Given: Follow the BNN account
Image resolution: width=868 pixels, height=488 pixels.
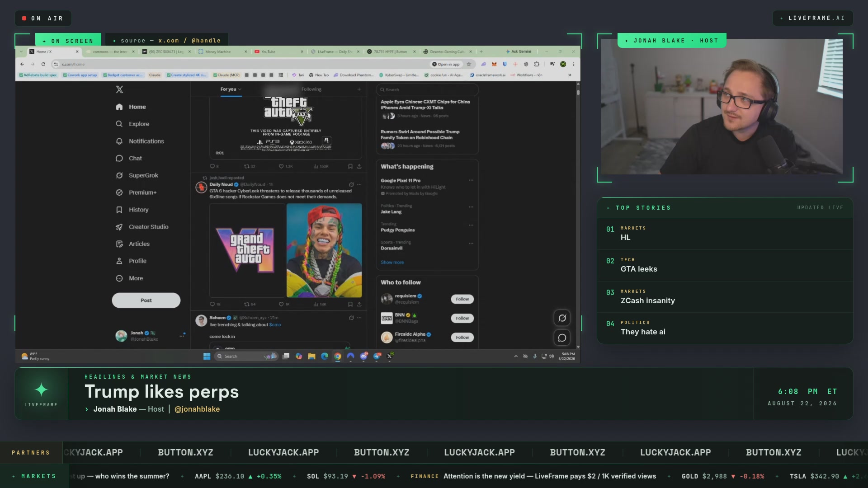Looking at the screenshot, I should tap(462, 318).
